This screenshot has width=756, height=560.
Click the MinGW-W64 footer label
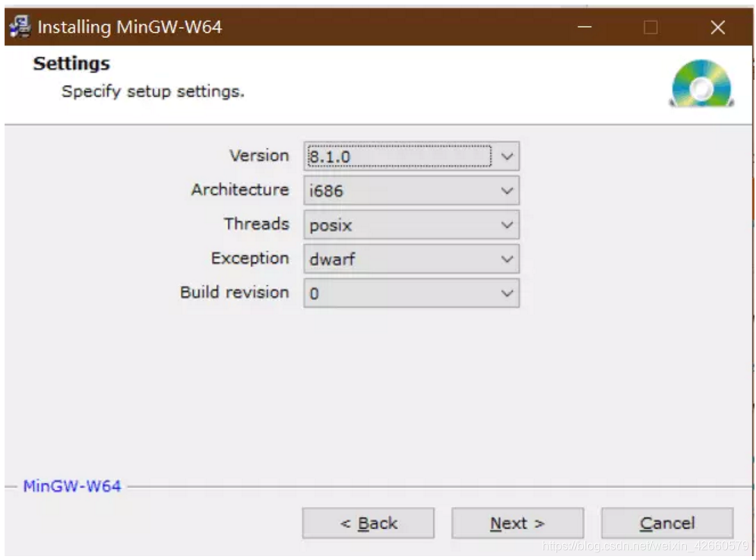pyautogui.click(x=72, y=486)
